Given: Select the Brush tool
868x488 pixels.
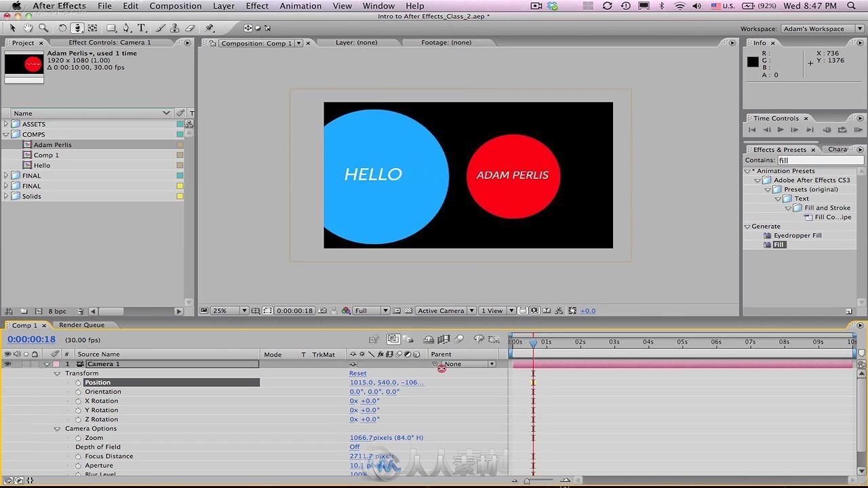Looking at the screenshot, I should click(161, 28).
